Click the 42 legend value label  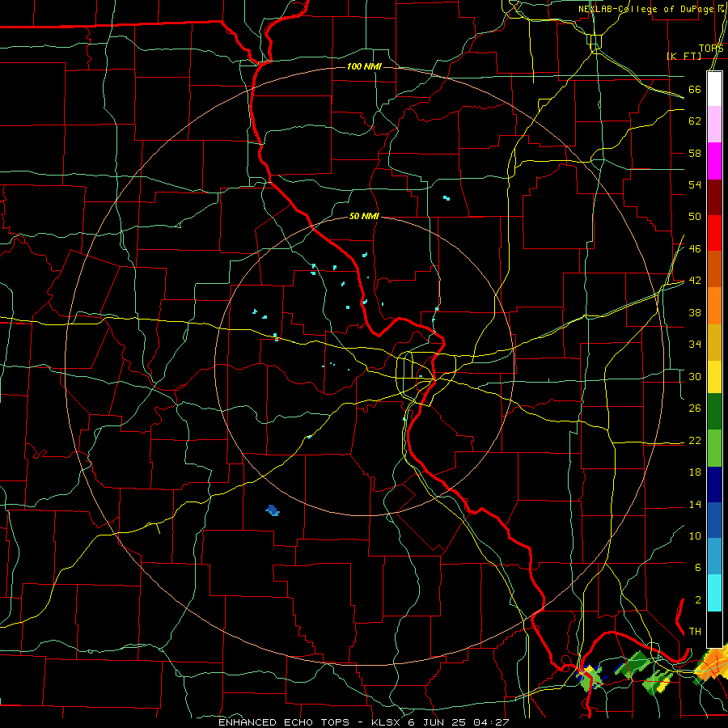click(695, 281)
